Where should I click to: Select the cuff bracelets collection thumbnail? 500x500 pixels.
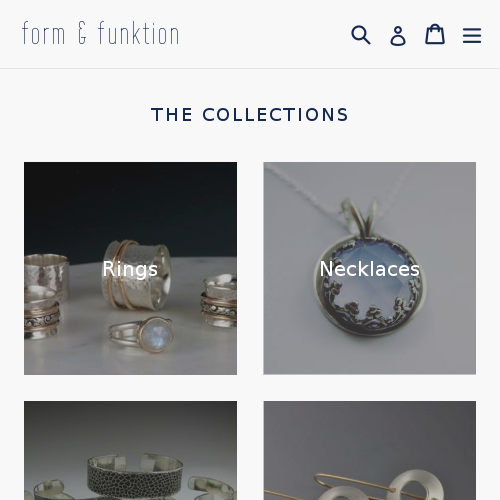tap(130, 450)
